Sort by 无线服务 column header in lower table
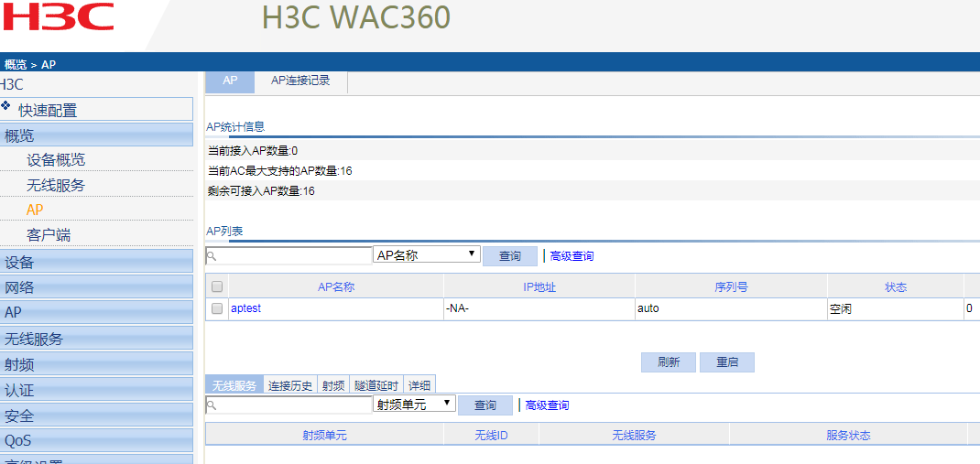The height and width of the screenshot is (464, 980). [x=635, y=436]
